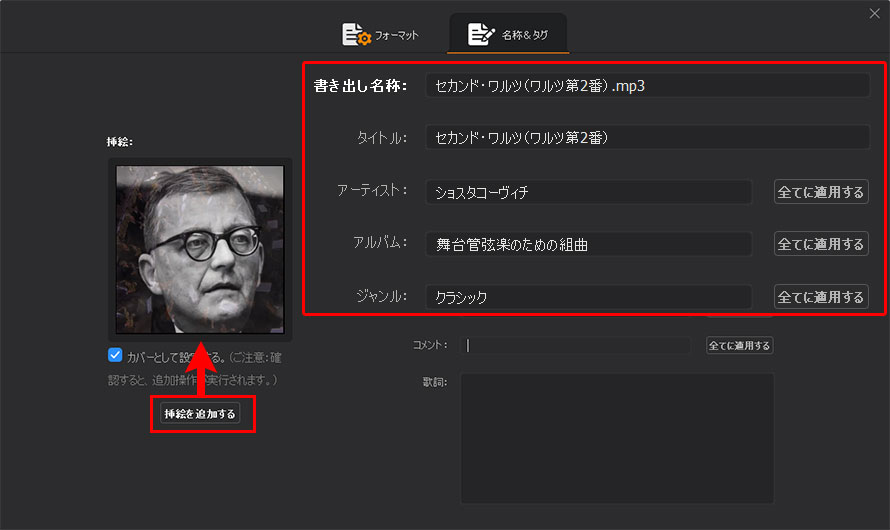Click the Format tab document-gear icon
This screenshot has width=890, height=530.
(x=356, y=34)
